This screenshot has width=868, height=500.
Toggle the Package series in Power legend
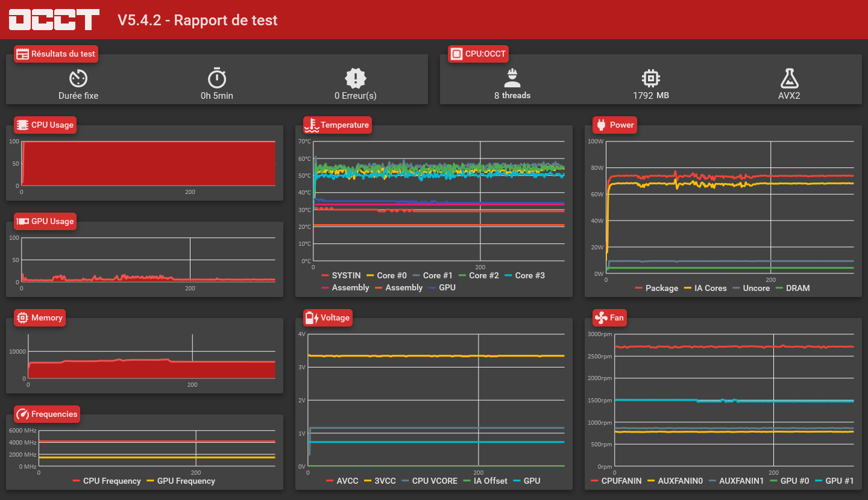click(x=656, y=288)
